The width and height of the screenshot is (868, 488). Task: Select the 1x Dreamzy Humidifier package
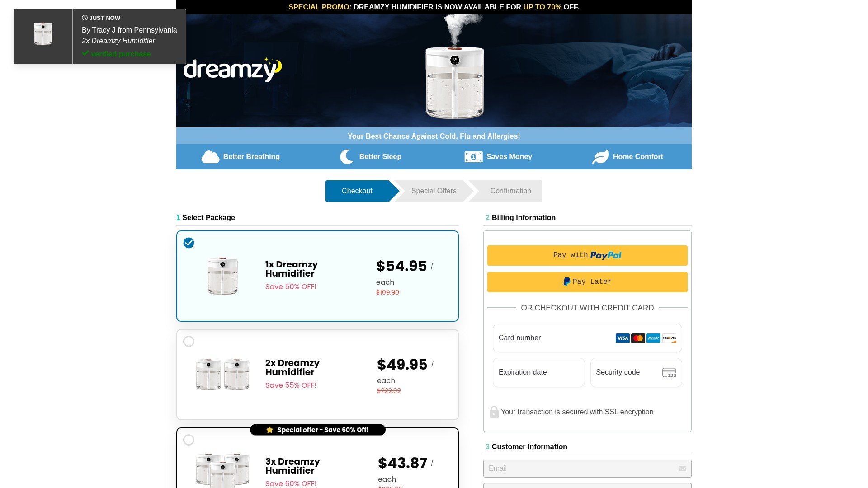tap(317, 276)
